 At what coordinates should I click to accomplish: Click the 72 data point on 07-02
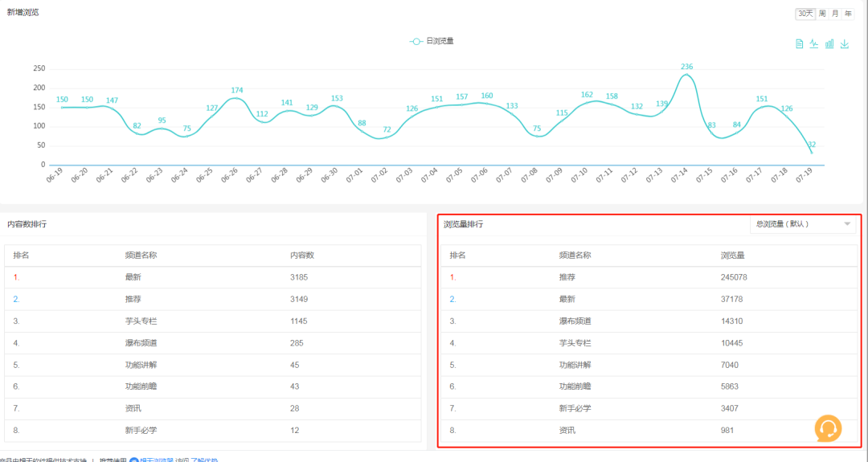pyautogui.click(x=387, y=137)
